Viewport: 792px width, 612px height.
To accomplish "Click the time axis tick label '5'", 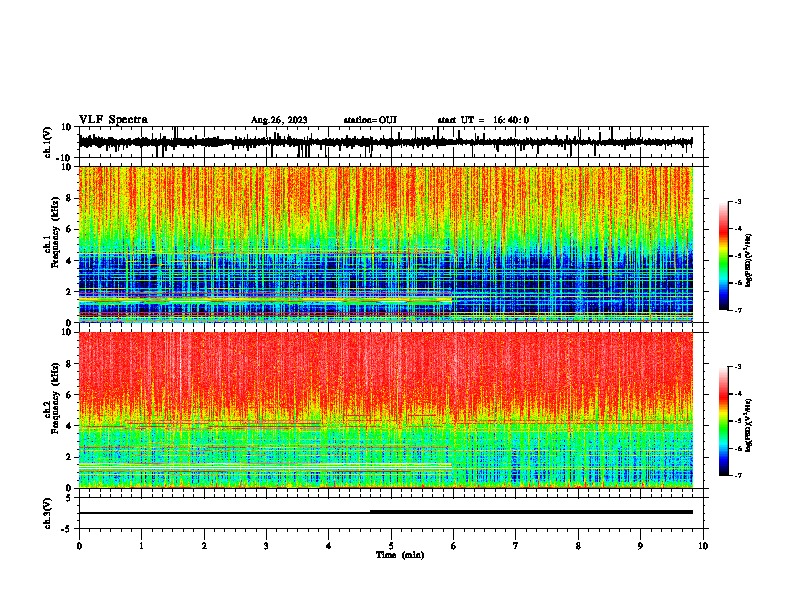I will (x=391, y=546).
